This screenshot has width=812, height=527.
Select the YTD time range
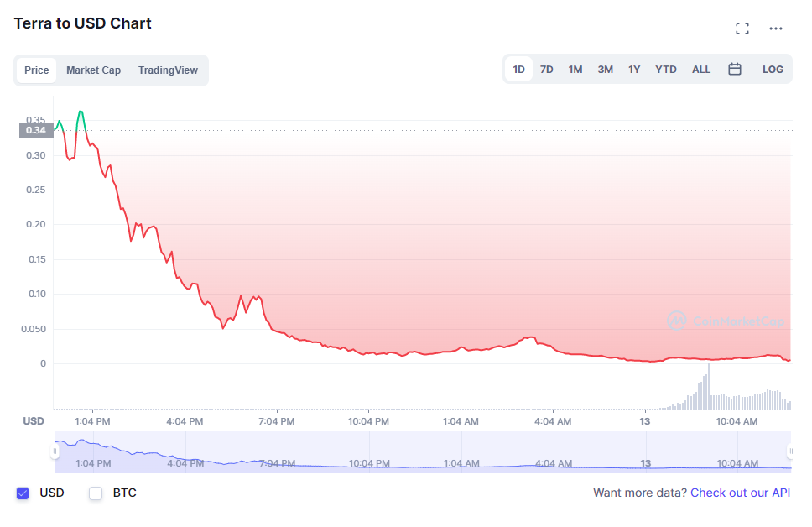665,70
